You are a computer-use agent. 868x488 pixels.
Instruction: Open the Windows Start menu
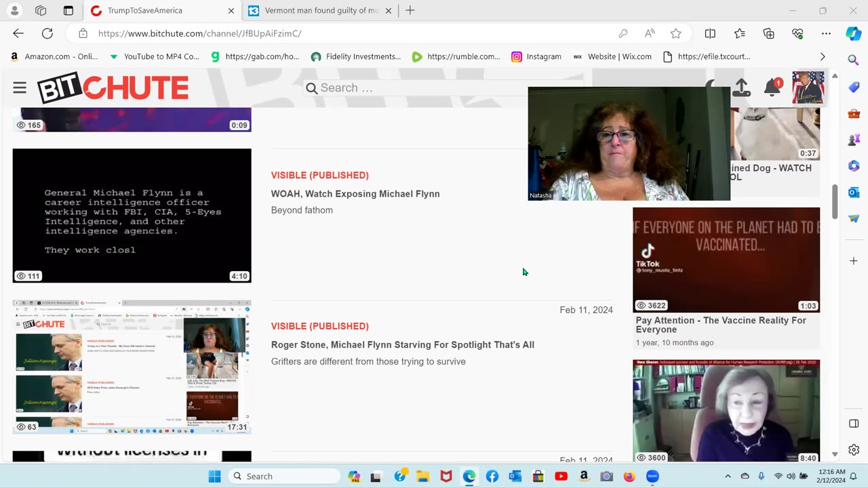[214, 476]
